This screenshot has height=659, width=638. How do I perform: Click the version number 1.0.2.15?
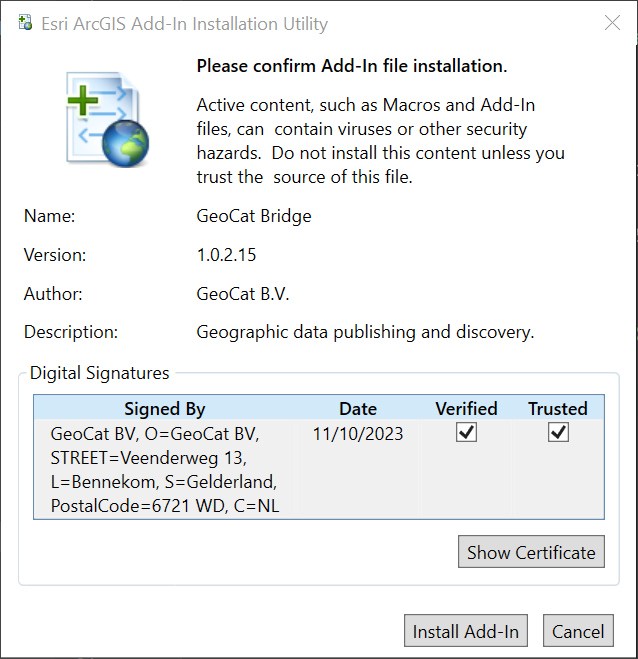pos(226,255)
